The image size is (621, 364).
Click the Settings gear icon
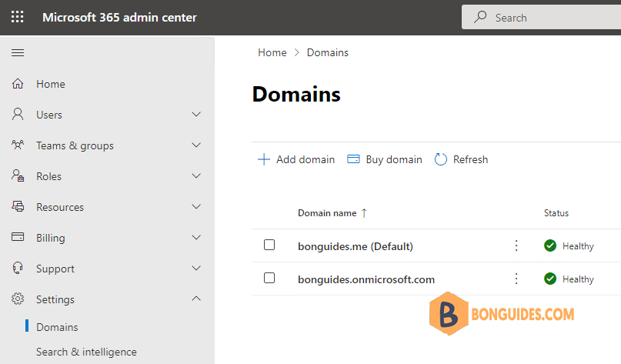[18, 299]
